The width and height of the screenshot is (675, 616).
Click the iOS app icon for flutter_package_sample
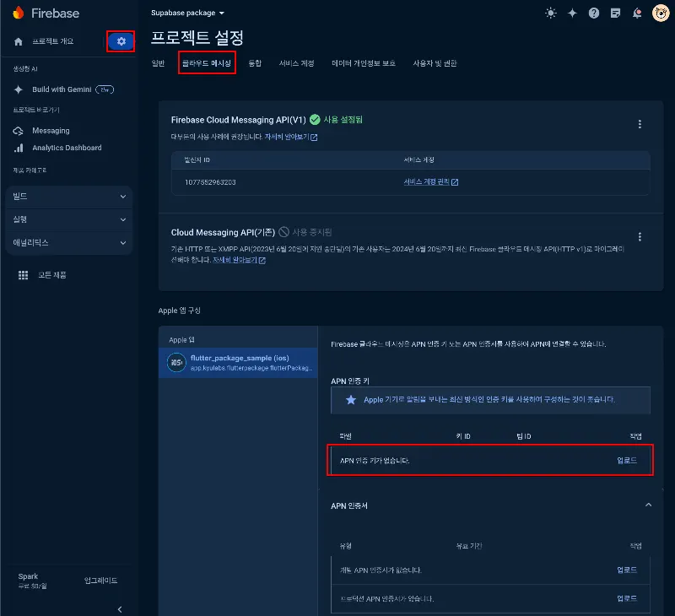pos(176,363)
